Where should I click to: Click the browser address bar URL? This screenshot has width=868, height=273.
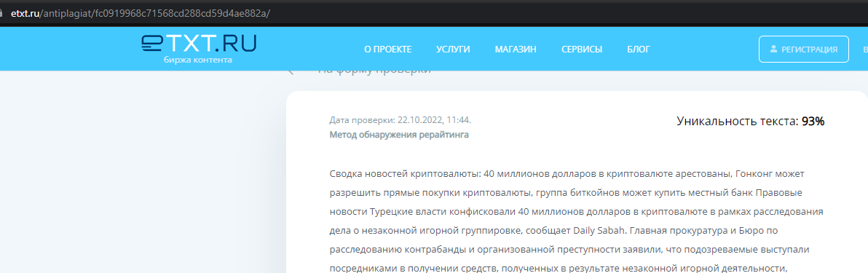tap(141, 13)
